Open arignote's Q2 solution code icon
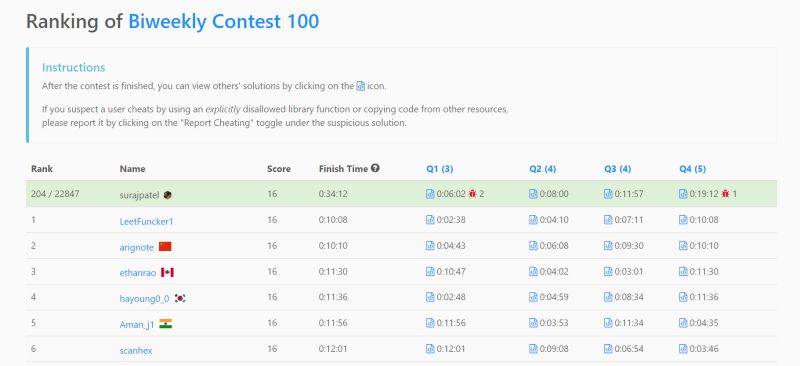 533,246
